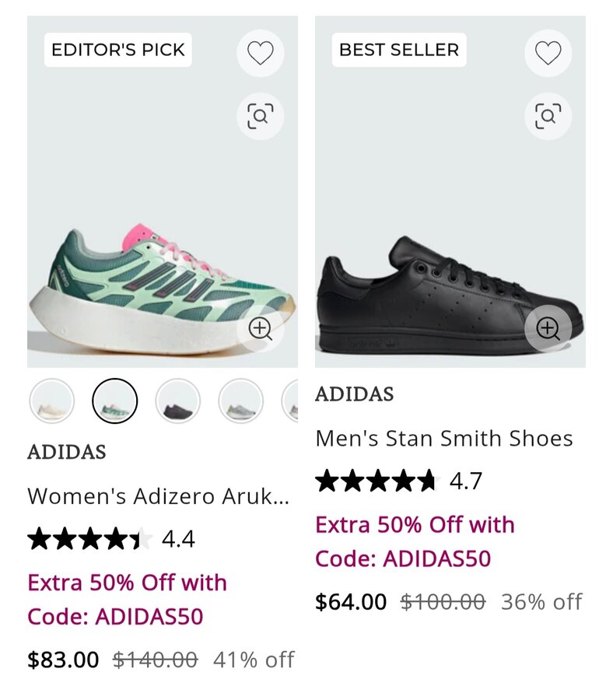Image resolution: width=613 pixels, height=700 pixels.
Task: Open the Men's Stan Smith Shoes link
Action: pyautogui.click(x=443, y=439)
